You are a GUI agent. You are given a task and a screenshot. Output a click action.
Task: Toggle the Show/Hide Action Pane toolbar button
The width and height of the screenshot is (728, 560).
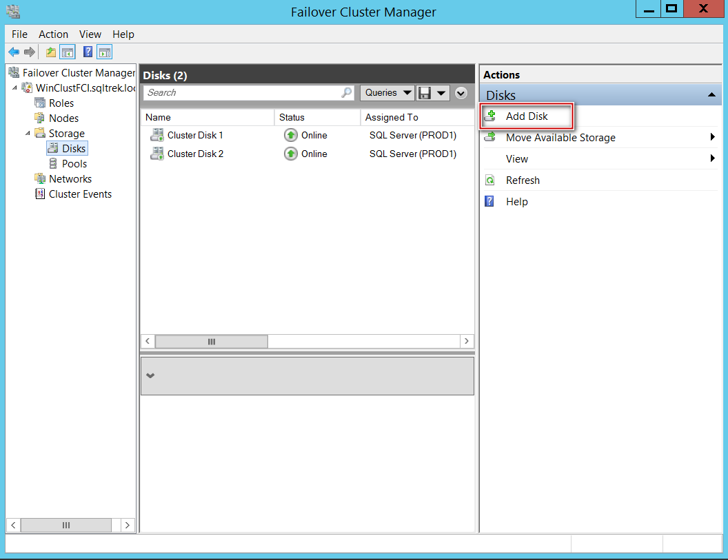(105, 52)
